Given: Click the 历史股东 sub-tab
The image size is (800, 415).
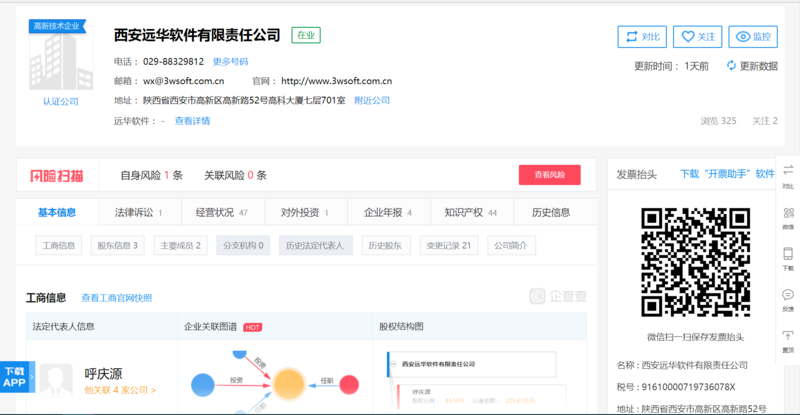Looking at the screenshot, I should click(x=386, y=246).
